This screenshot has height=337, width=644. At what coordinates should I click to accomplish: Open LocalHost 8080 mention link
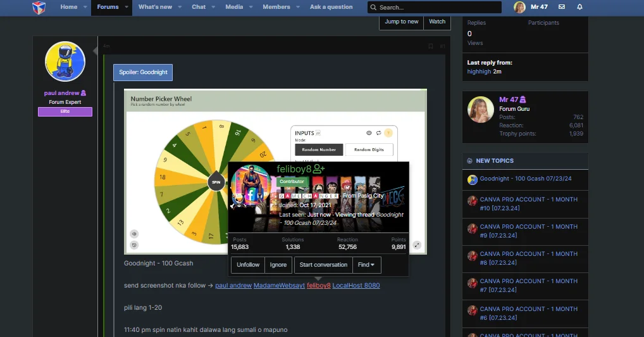coord(356,286)
